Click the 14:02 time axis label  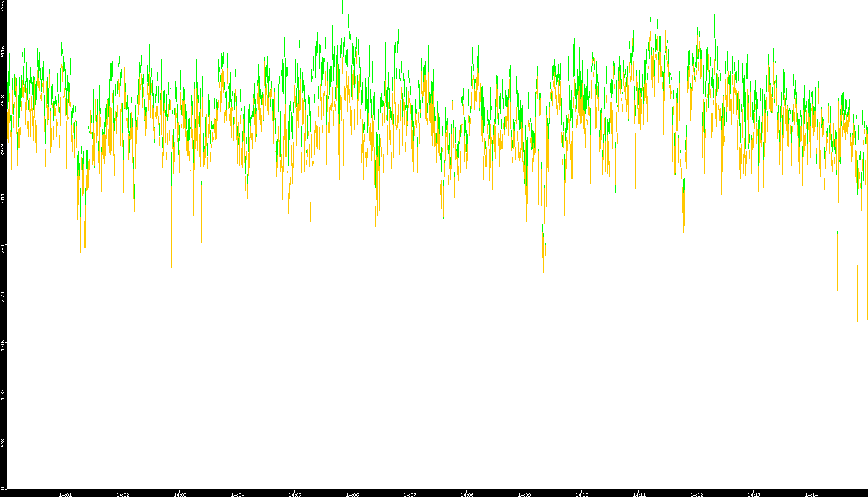pos(122,495)
